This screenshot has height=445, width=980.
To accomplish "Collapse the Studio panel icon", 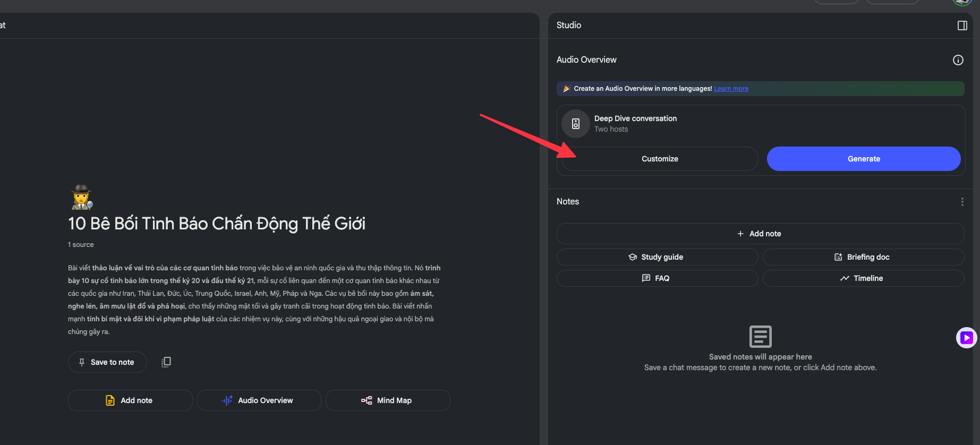I will (x=962, y=25).
